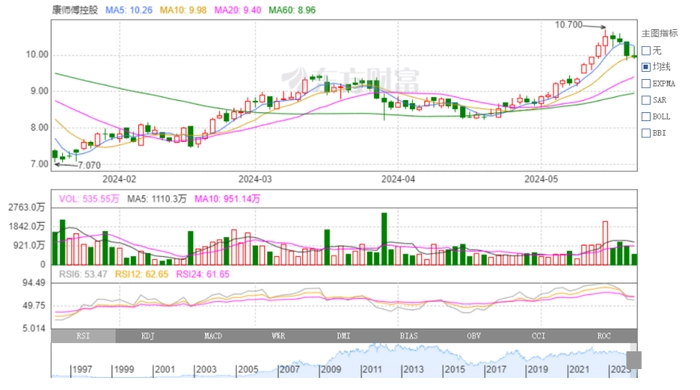Open the MACD indicator tab
The image size is (700, 390).
click(x=213, y=336)
